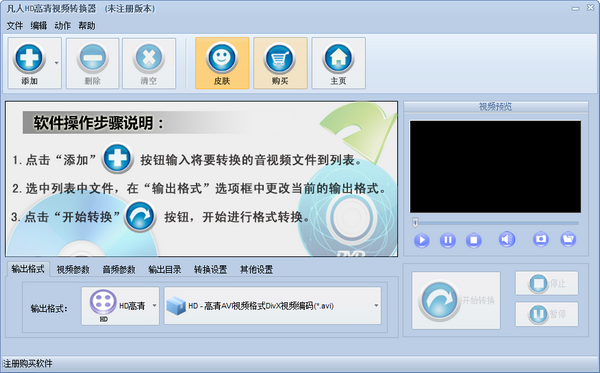The width and height of the screenshot is (600, 373).
Task: Click the arrow icon in step 3 instructions
Action: tap(140, 217)
